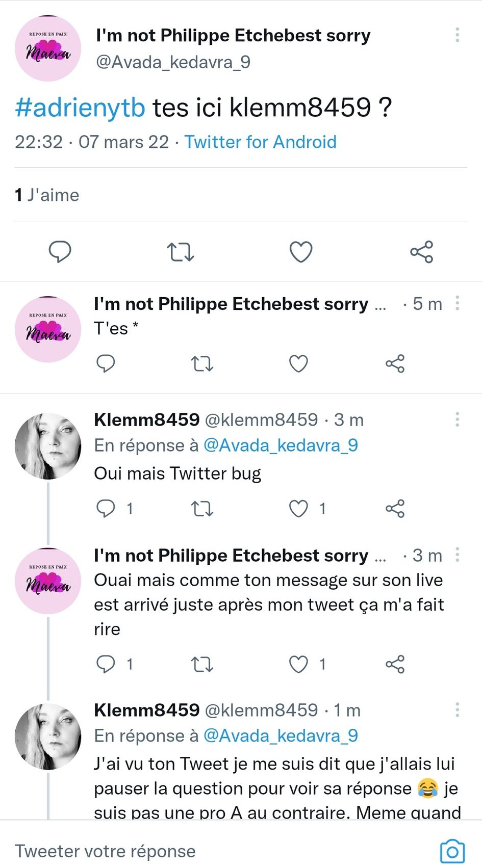Open options for "Oui mais Twitter bug" reply
The height and width of the screenshot is (868, 482).
tap(457, 419)
